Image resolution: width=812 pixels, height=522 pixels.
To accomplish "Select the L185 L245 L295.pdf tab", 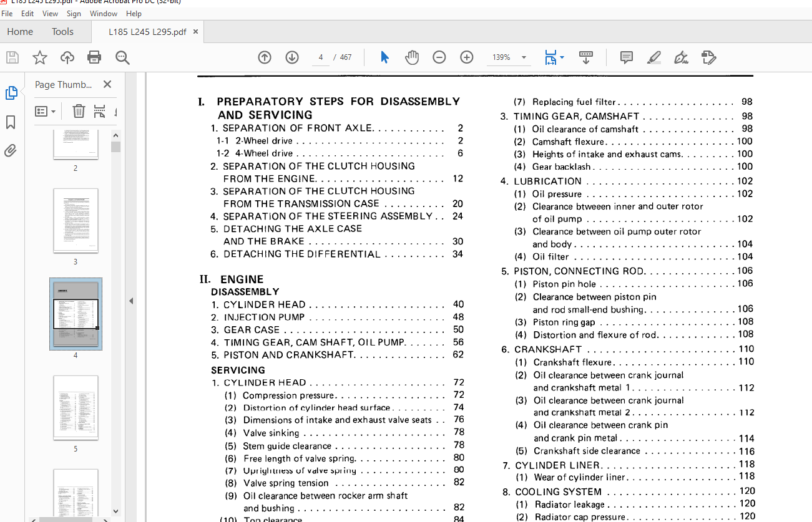I will (147, 32).
